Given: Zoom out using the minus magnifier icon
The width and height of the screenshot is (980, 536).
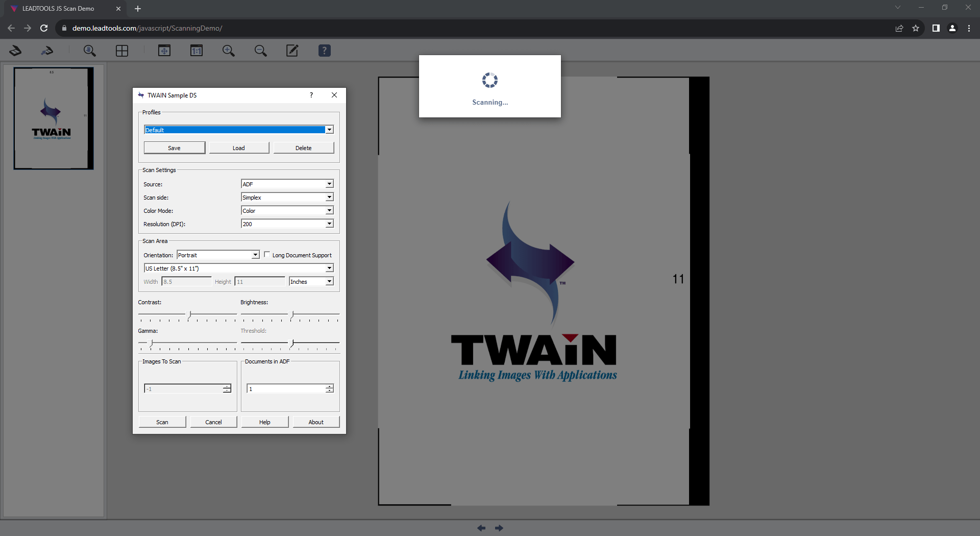Looking at the screenshot, I should [260, 51].
